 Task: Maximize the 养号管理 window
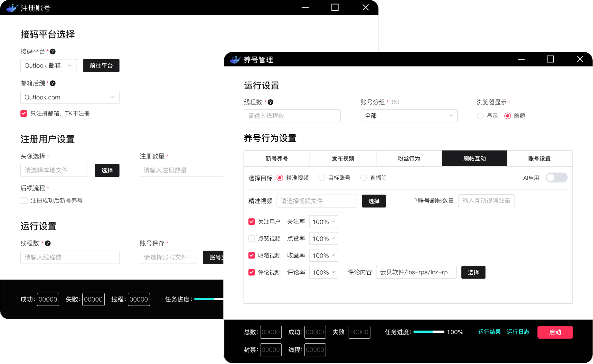click(550, 59)
